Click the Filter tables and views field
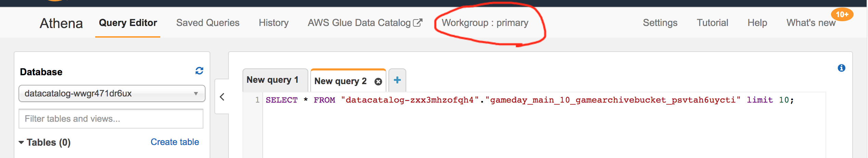Viewport: 868px width, 158px height. [111, 119]
